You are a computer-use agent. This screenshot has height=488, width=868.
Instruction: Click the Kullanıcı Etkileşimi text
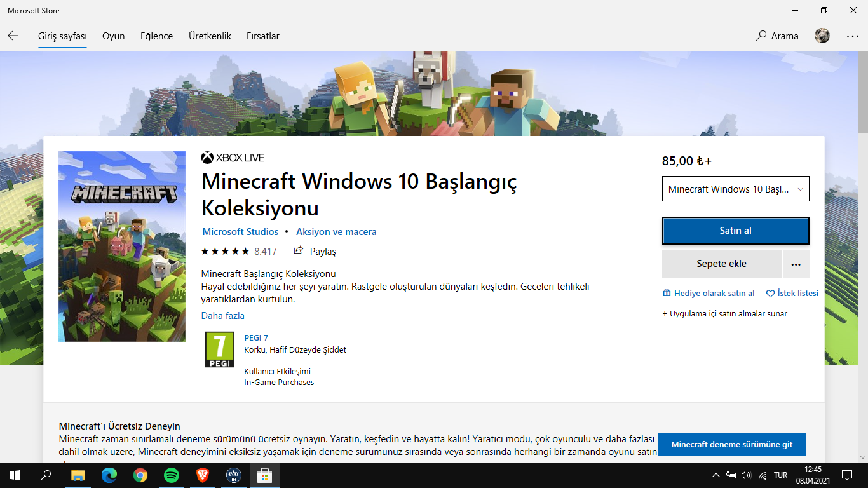pos(278,371)
